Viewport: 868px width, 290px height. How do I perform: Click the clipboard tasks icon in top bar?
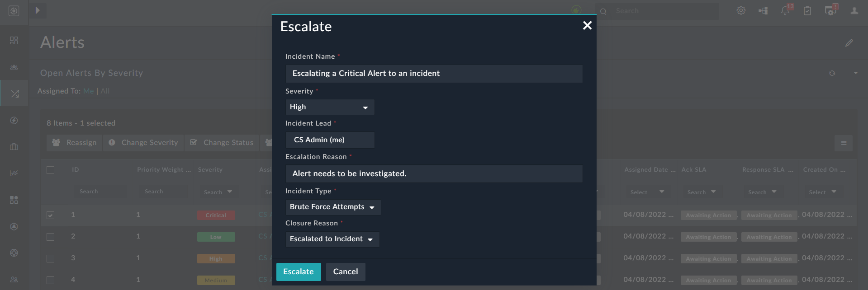807,10
